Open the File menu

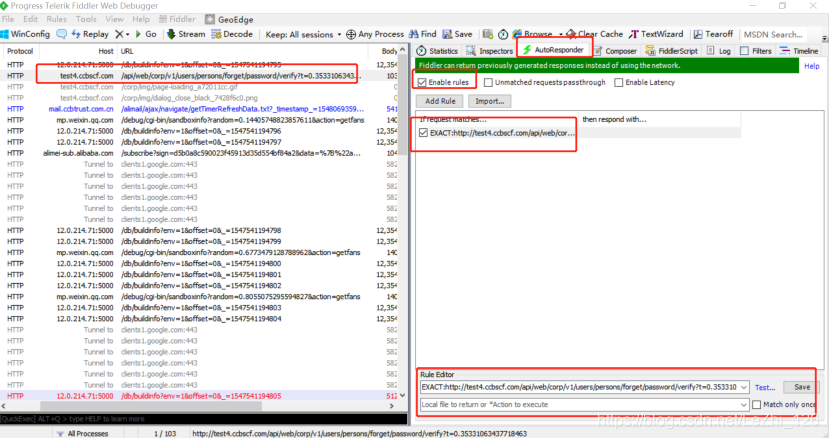(8, 19)
